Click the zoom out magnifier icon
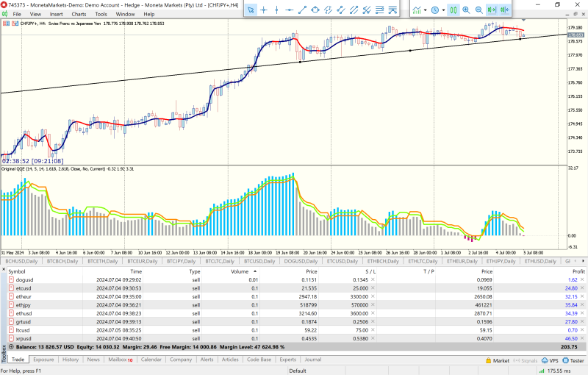588x375 pixels. pyautogui.click(x=478, y=10)
